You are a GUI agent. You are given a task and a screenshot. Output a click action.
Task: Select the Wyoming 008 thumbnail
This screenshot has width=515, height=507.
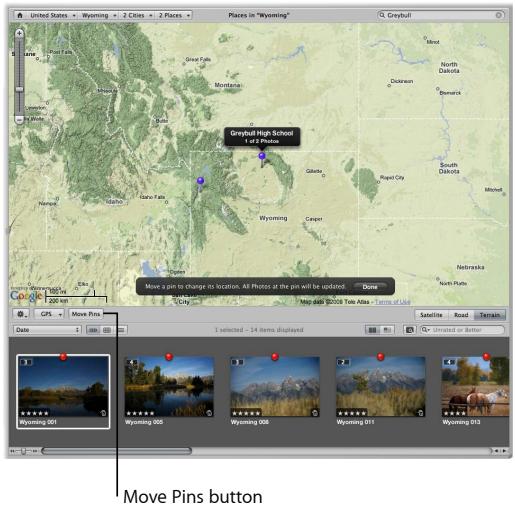pyautogui.click(x=275, y=386)
